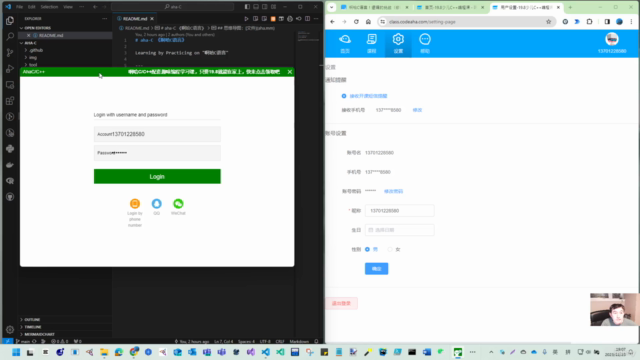Open the Selection menu in VS Code
Image resolution: width=640 pixels, height=360 pixels.
[49, 7]
